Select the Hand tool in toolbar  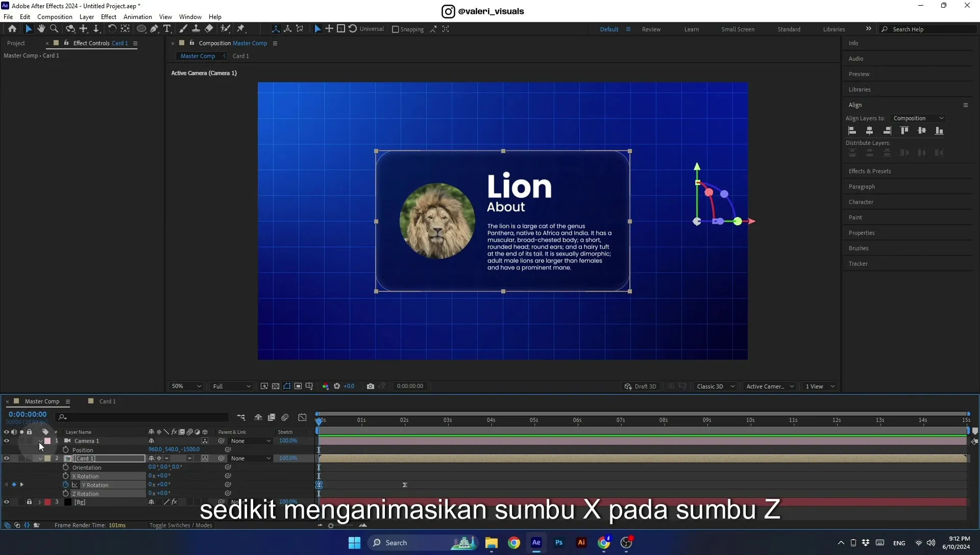(41, 29)
